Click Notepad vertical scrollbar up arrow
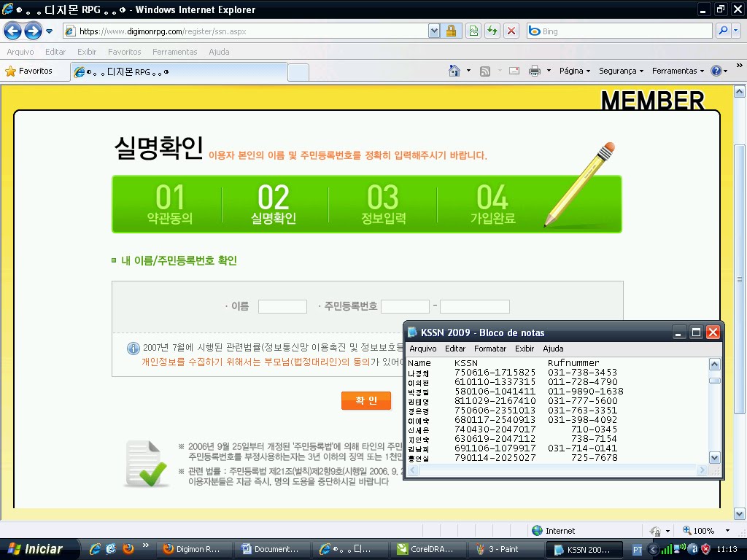 715,365
